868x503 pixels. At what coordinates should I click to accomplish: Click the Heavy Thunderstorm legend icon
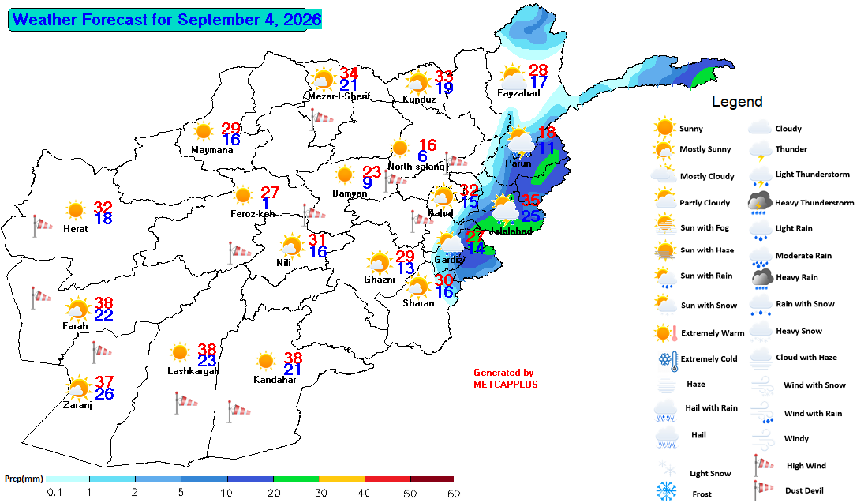760,203
